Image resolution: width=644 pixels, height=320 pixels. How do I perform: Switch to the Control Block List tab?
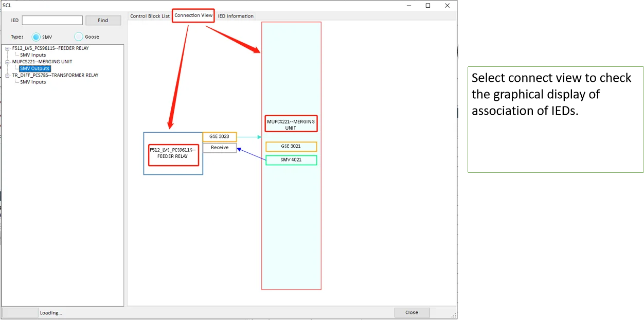tap(150, 16)
